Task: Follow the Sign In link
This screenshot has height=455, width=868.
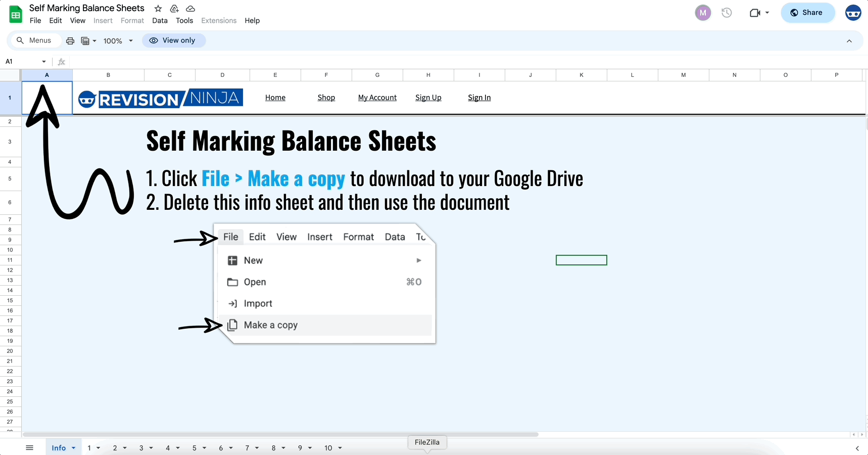Action: click(x=479, y=98)
